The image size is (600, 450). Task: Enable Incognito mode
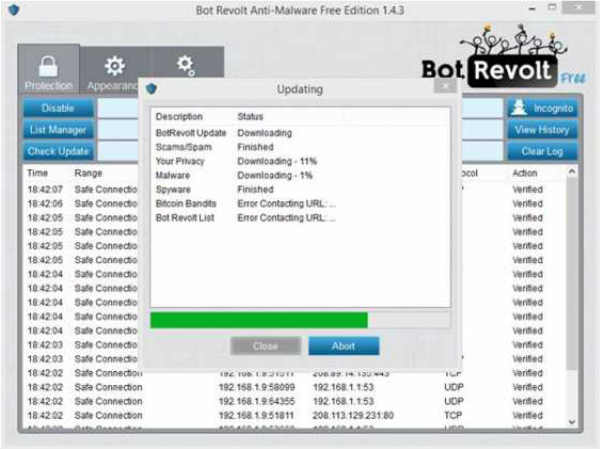(542, 108)
